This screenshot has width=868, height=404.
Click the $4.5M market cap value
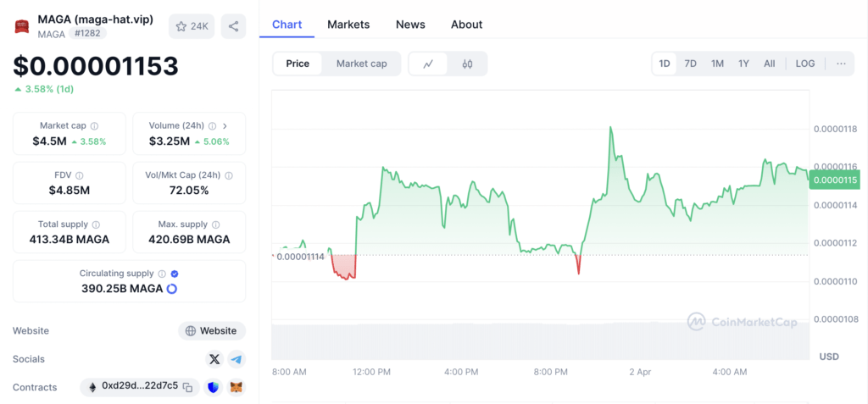point(47,141)
